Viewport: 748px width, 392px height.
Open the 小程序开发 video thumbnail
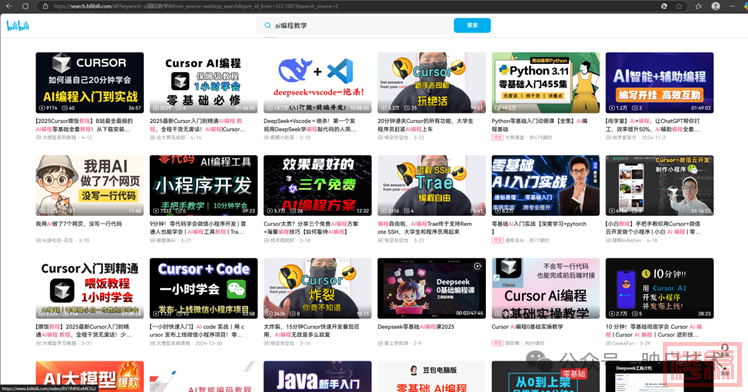click(x=204, y=185)
